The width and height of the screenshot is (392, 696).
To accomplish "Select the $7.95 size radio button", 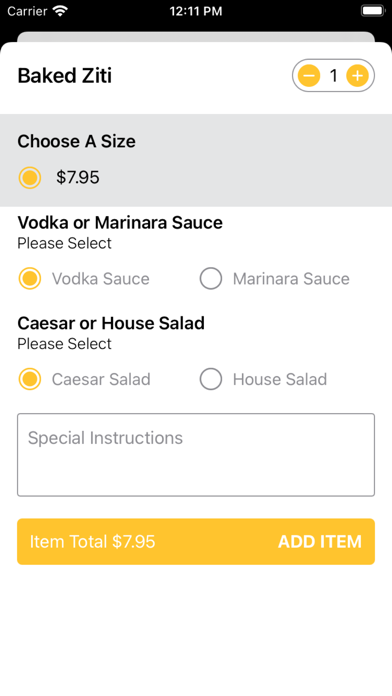I will pyautogui.click(x=30, y=178).
